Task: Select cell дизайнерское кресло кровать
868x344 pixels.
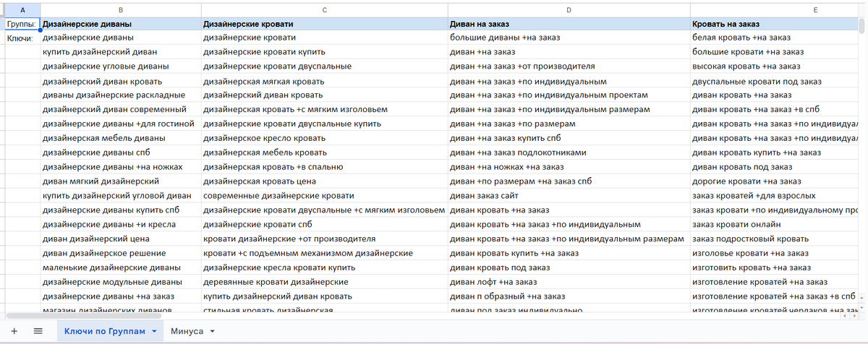Action: tap(325, 138)
